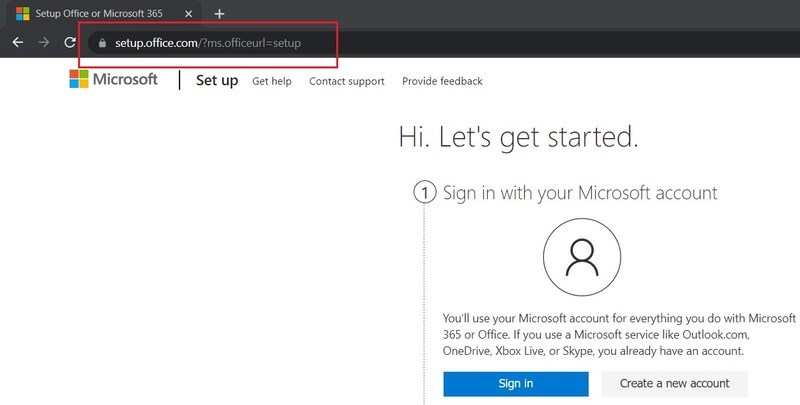
Task: Click the Microsoft favicon on the tab
Action: (21, 14)
